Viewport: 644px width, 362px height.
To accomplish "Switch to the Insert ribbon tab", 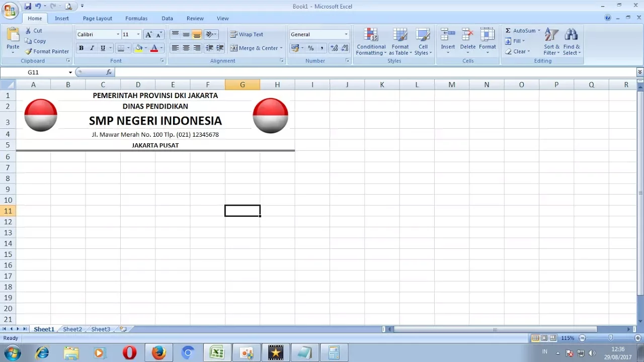I will (x=62, y=19).
